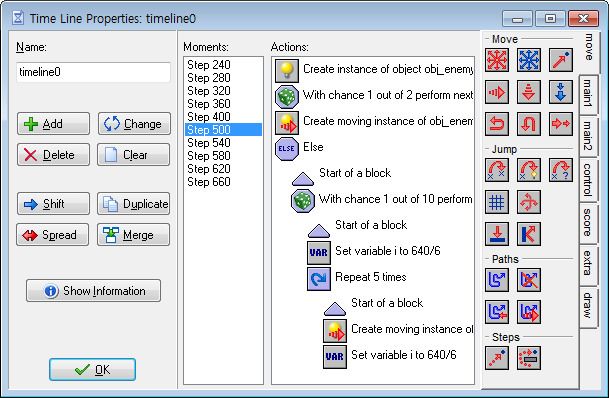Select the Set Friction action icon
Viewport: 609px width, 398px height.
pyautogui.click(x=560, y=124)
